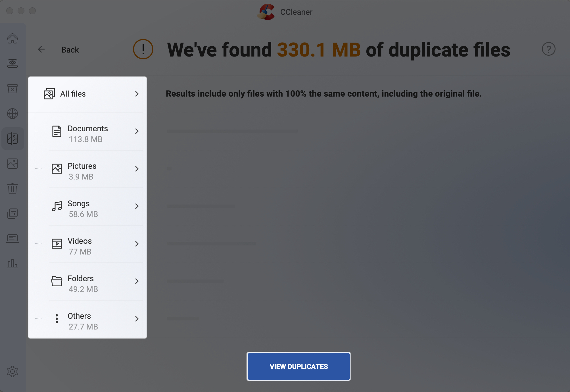
Task: Select the Smart Clean sidebar icon
Action: pos(12,64)
